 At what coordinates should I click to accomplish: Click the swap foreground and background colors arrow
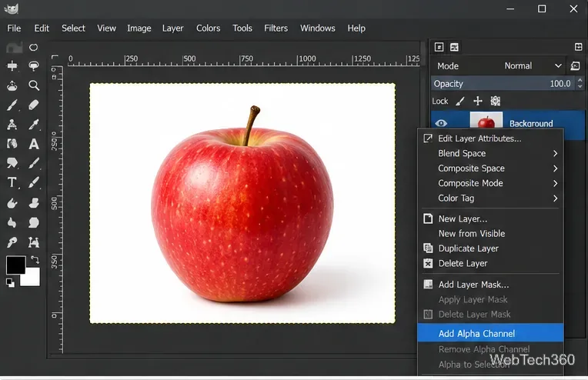pyautogui.click(x=35, y=259)
